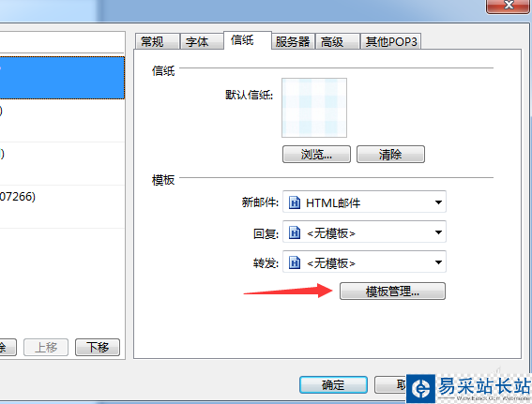
Task: Open 模板管理... button
Action: (x=392, y=292)
